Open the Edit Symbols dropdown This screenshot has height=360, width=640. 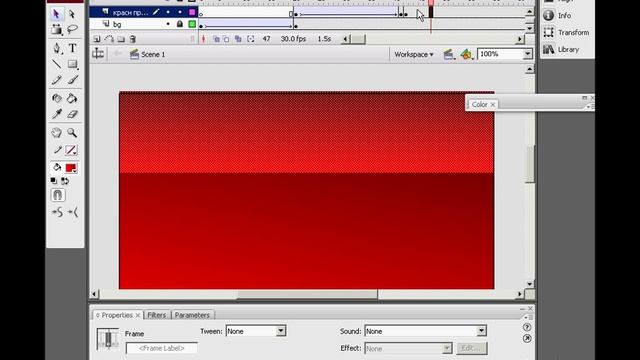point(467,54)
